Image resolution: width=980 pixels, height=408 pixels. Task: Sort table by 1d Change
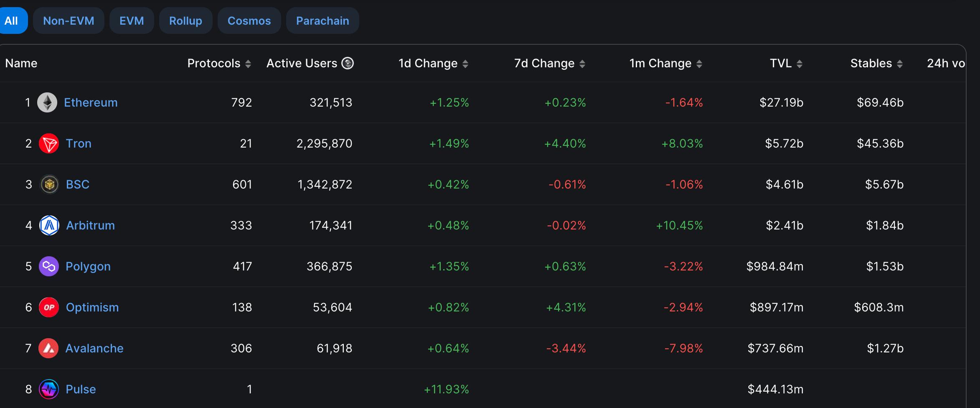(x=465, y=64)
